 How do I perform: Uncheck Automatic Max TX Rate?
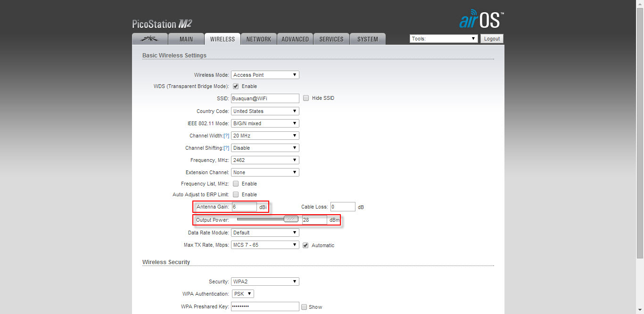(x=305, y=245)
